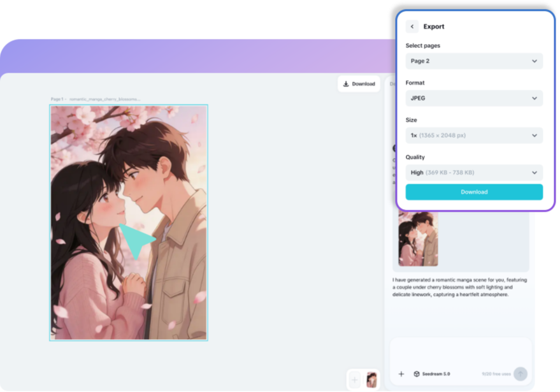Open the Format dropdown showing JPEG
The width and height of the screenshot is (560, 392).
click(474, 98)
